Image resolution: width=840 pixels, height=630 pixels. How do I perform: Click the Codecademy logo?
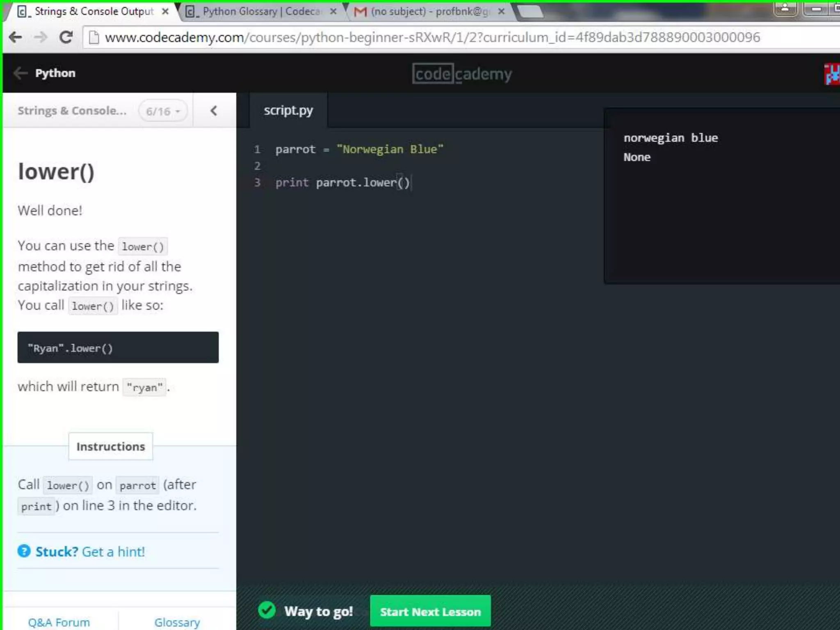[x=462, y=74]
